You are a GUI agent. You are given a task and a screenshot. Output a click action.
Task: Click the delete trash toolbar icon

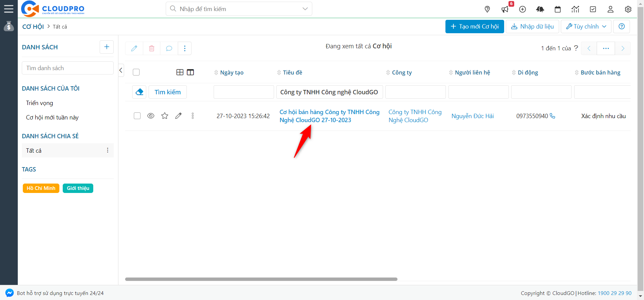pos(152,48)
